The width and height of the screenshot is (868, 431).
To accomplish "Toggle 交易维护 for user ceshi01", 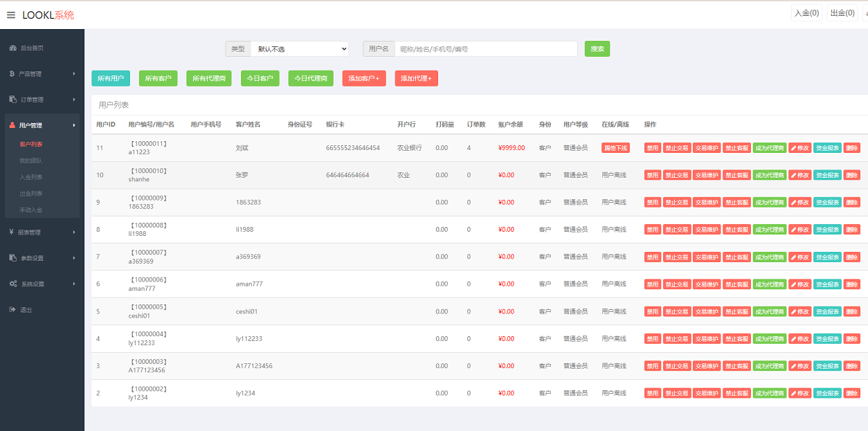I will [706, 311].
